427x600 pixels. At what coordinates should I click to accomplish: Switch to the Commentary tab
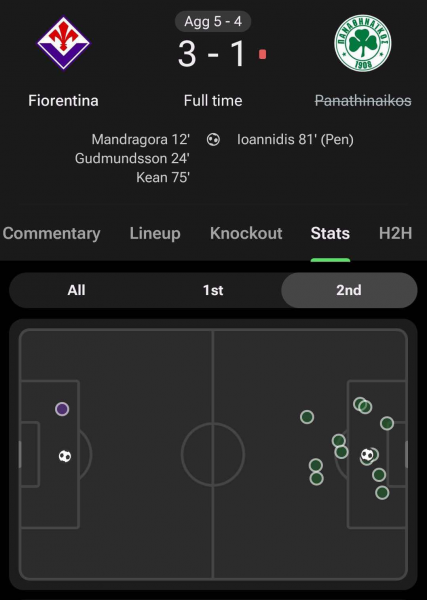pyautogui.click(x=51, y=233)
